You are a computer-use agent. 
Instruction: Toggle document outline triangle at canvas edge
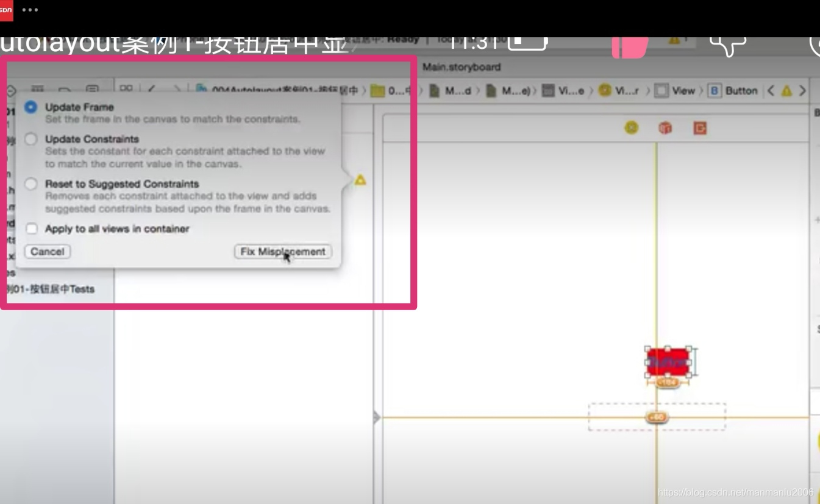click(377, 417)
